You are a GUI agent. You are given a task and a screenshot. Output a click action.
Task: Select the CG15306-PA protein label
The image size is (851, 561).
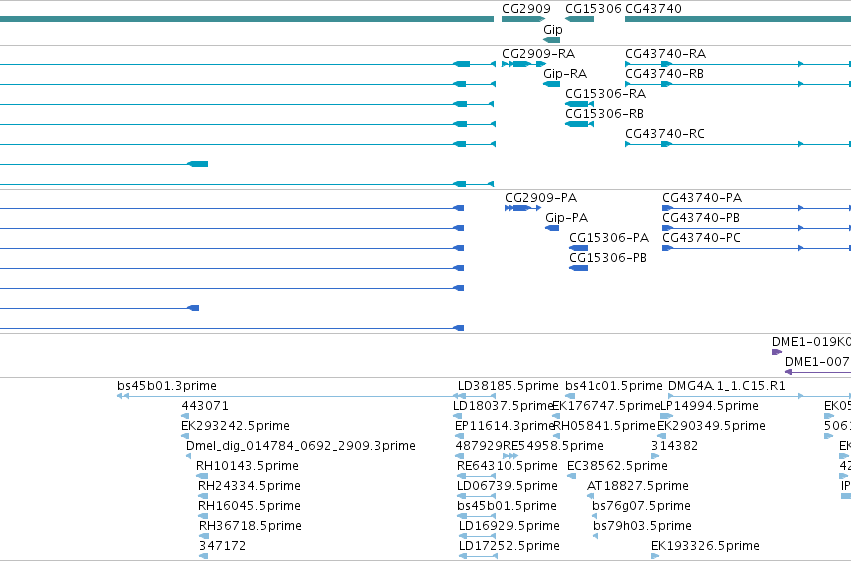click(609, 238)
